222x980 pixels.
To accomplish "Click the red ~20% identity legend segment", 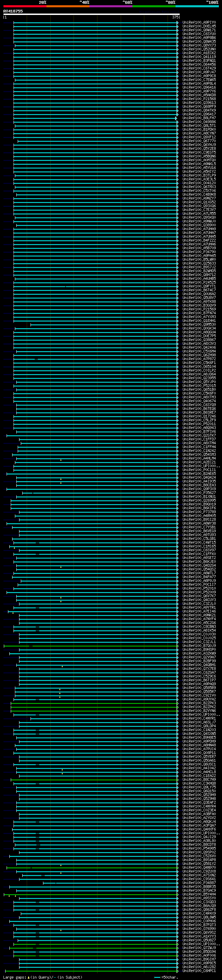I will (25, 6).
